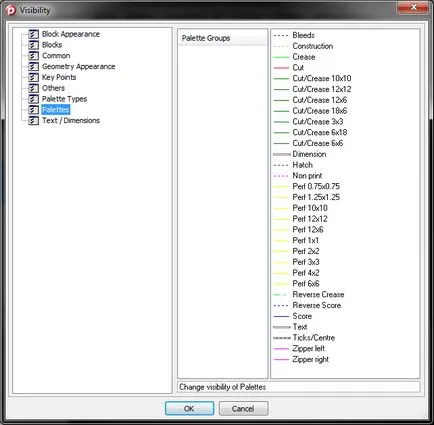Click the Dimension thick gray line icon

[x=282, y=154]
